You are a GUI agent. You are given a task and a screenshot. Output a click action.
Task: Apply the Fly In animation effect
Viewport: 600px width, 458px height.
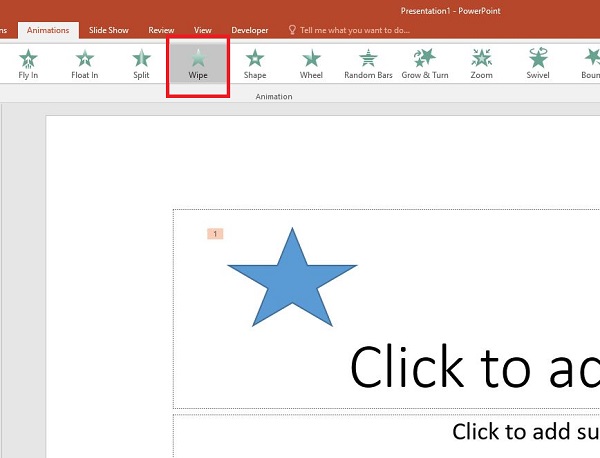click(x=28, y=63)
